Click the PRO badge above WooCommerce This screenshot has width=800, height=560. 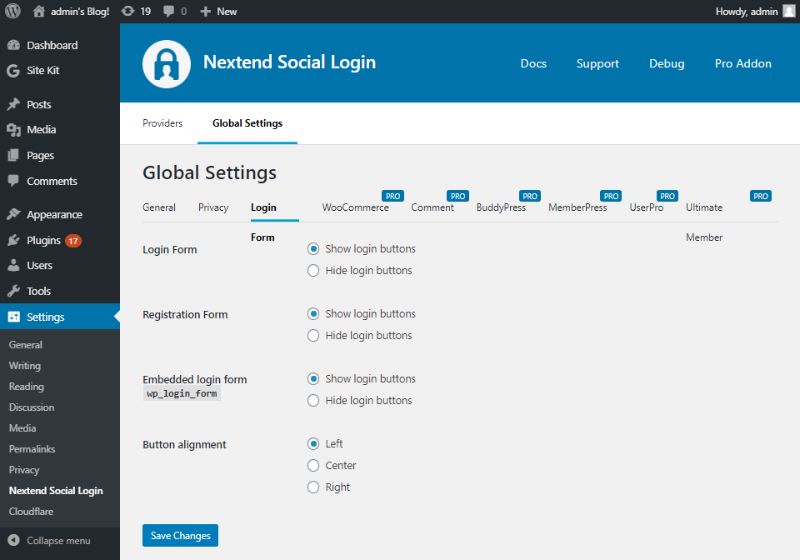click(x=392, y=196)
